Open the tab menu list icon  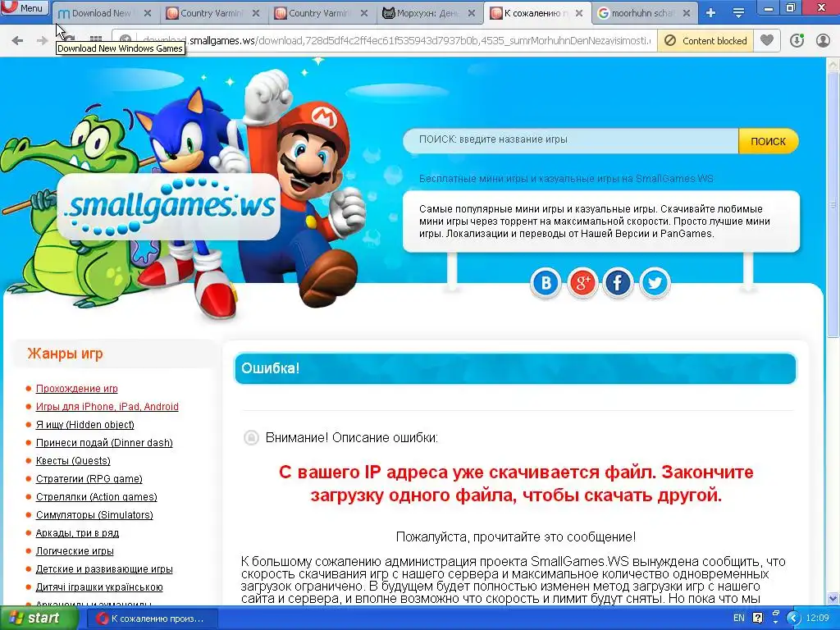[x=738, y=13]
